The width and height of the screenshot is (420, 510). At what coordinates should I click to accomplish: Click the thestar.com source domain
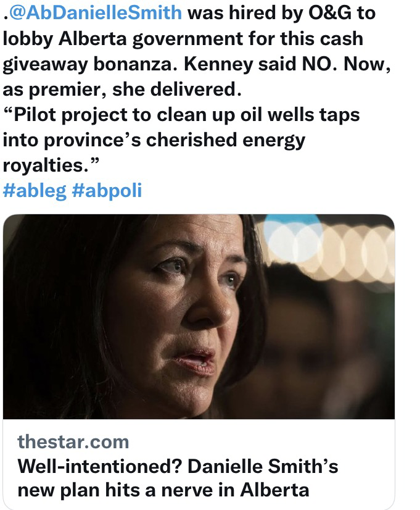73,441
